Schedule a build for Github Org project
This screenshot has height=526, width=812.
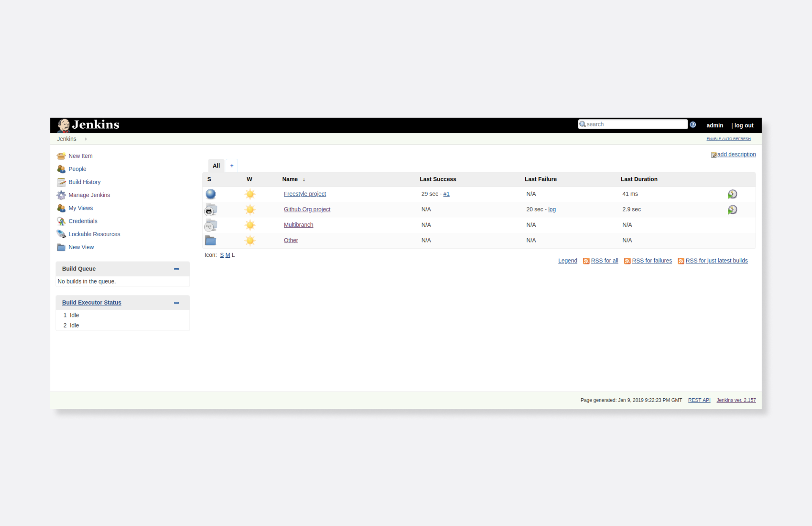[732, 210]
